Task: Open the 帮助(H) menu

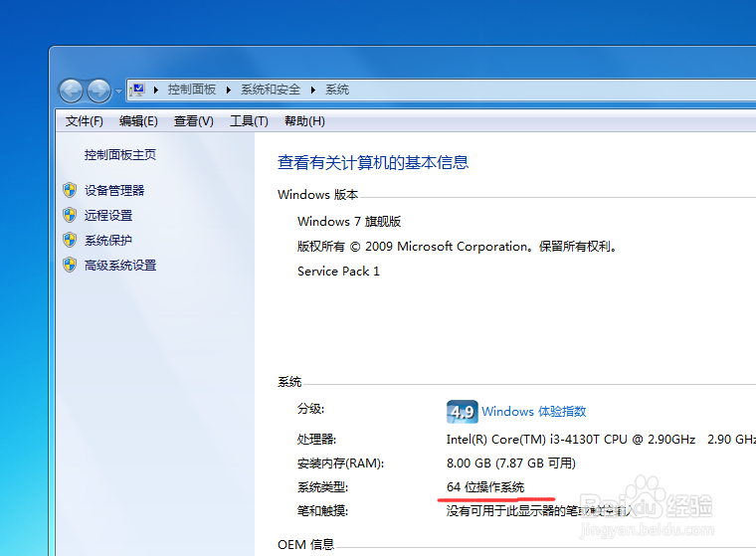Action: 304,121
